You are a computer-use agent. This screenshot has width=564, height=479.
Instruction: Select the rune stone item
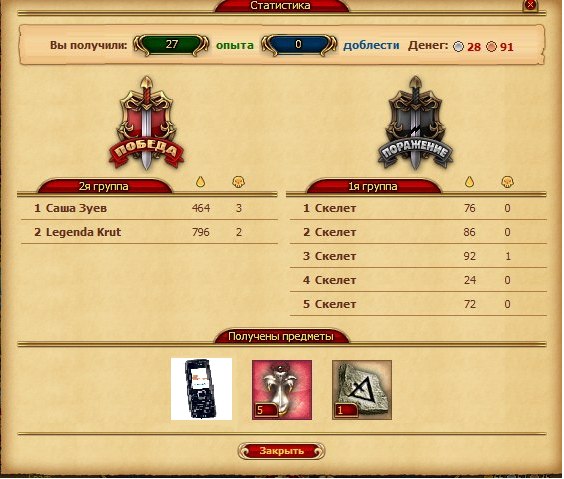pyautogui.click(x=362, y=390)
